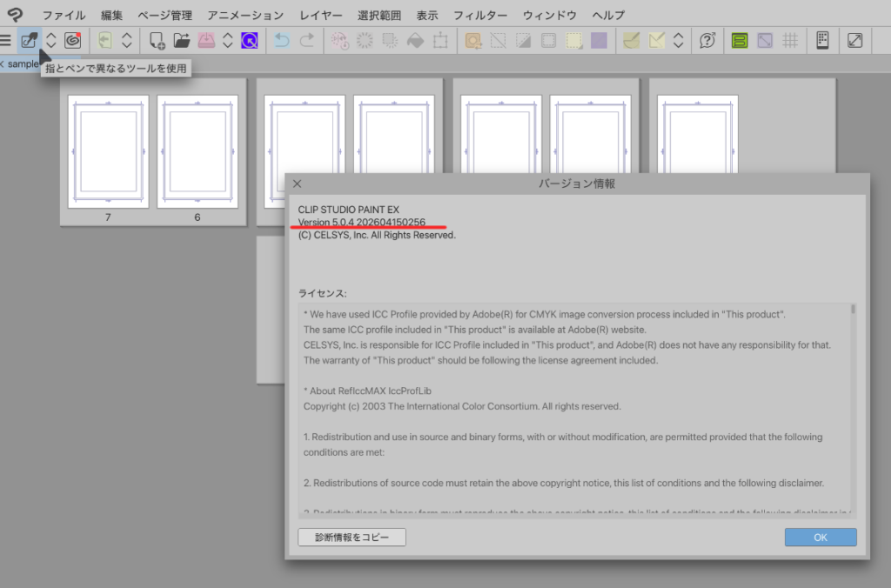Close the バージョン情報 dialog with X
Screen dimensions: 891x588
pos(298,184)
